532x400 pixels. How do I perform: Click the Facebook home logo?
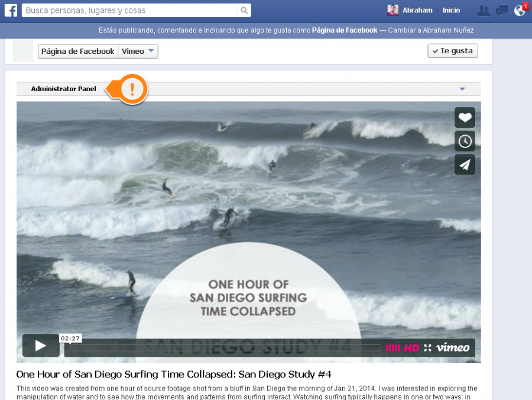point(10,10)
